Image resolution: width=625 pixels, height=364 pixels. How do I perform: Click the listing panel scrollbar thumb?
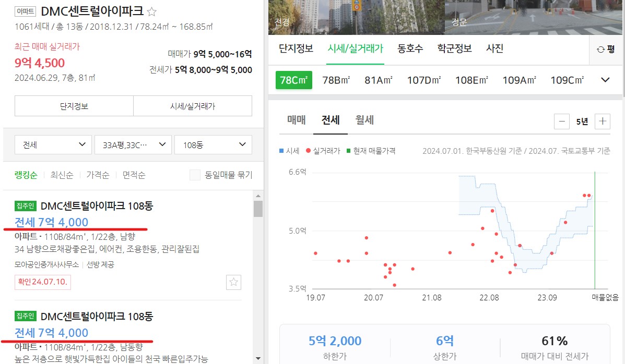coord(258,209)
